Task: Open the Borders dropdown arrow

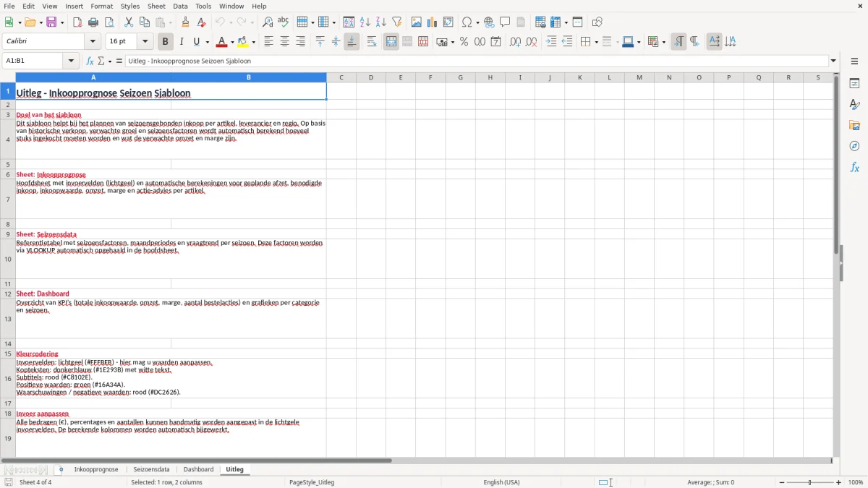Action: coord(595,42)
